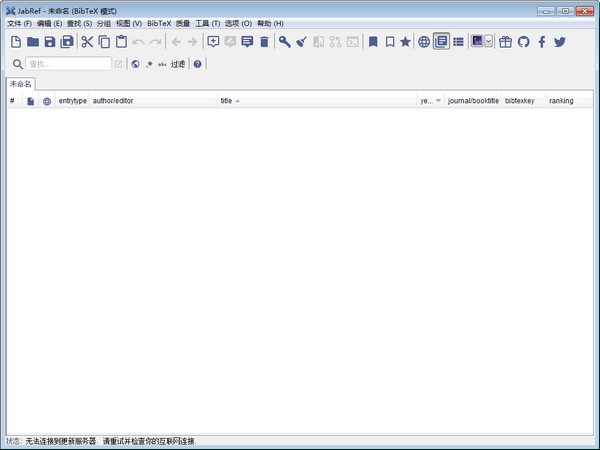Toggle the web search globe panel
The image size is (600, 450).
coord(424,42)
